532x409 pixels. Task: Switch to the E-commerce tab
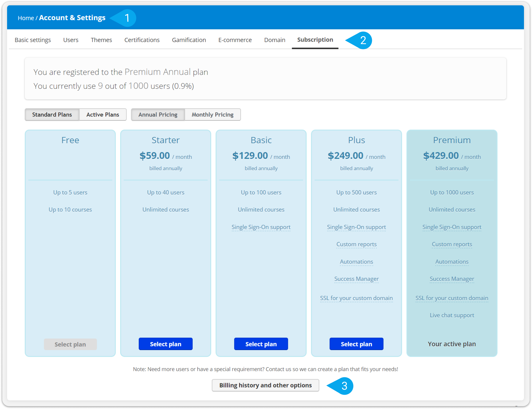click(x=235, y=40)
